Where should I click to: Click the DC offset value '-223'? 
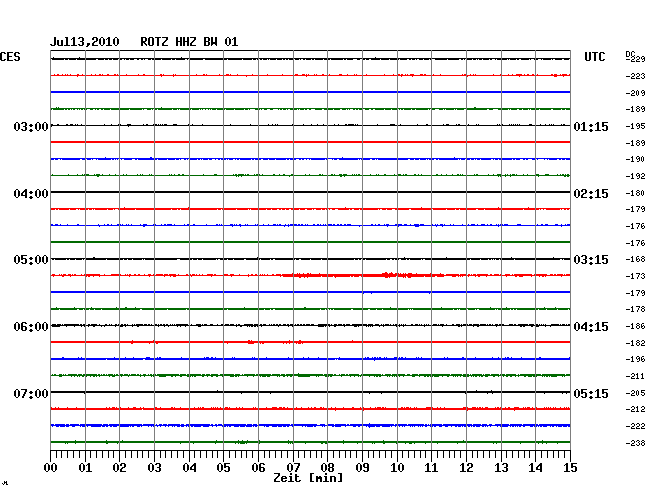tap(635, 76)
